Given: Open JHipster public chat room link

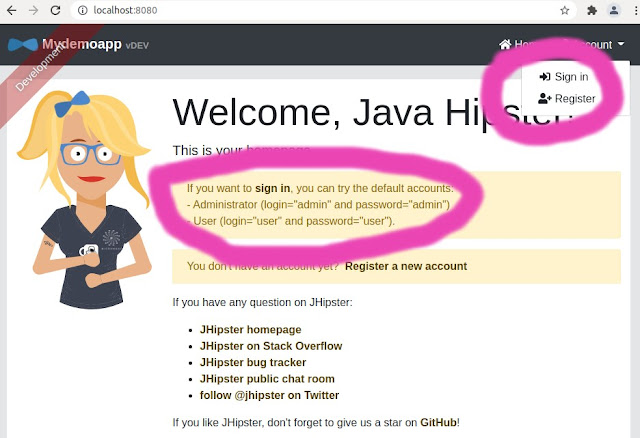Looking at the screenshot, I should 267,379.
